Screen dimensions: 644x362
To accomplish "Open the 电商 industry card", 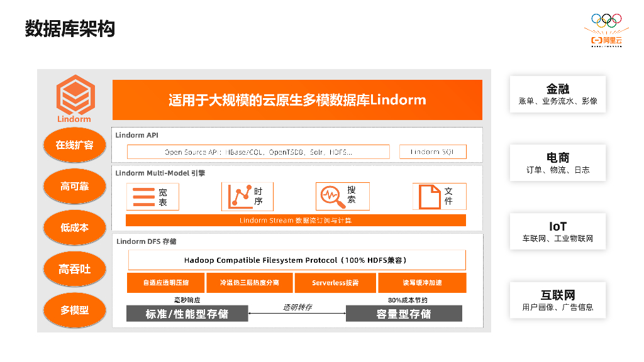I will click(558, 163).
